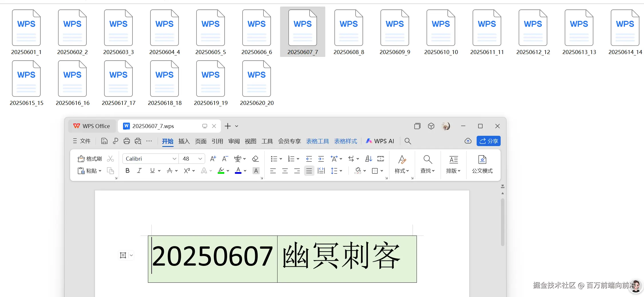Switch to the Insert (插入) tab
The image size is (644, 297).
(184, 141)
